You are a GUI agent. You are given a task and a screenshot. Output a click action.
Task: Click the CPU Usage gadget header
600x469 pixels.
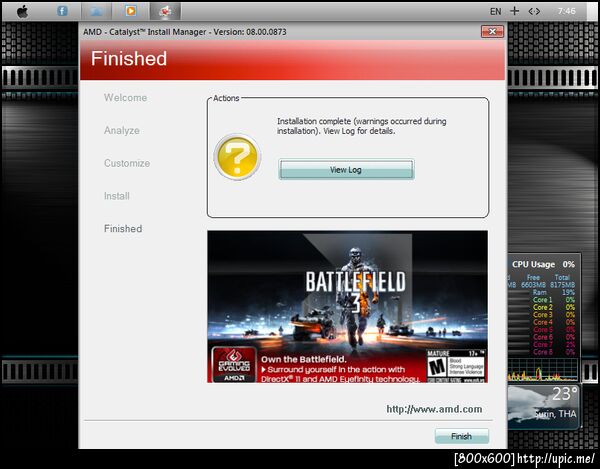(x=543, y=264)
